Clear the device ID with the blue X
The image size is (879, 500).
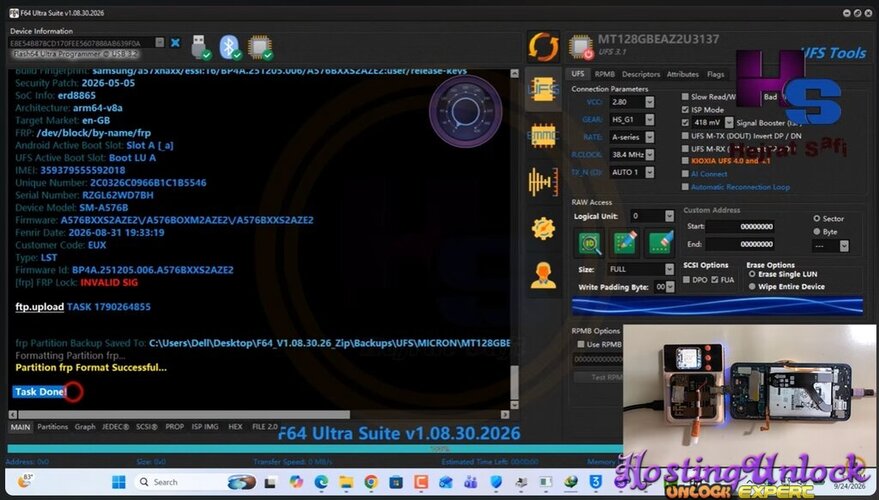(175, 43)
